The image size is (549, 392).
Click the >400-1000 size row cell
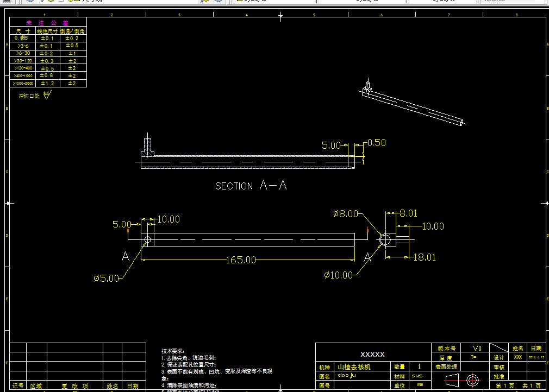[x=23, y=75]
